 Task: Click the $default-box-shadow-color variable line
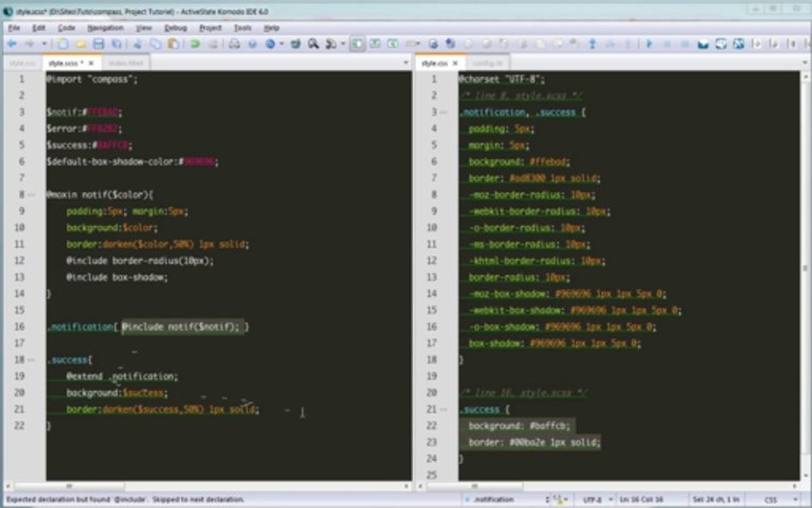click(133, 162)
